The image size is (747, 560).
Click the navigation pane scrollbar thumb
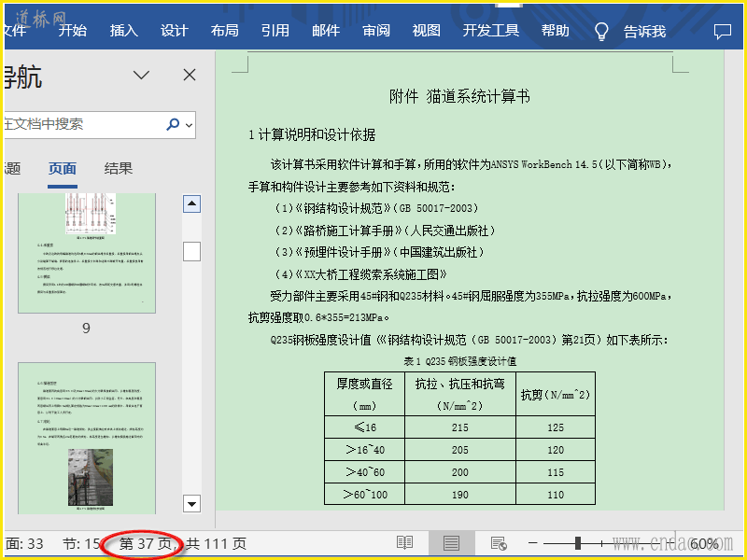click(191, 251)
